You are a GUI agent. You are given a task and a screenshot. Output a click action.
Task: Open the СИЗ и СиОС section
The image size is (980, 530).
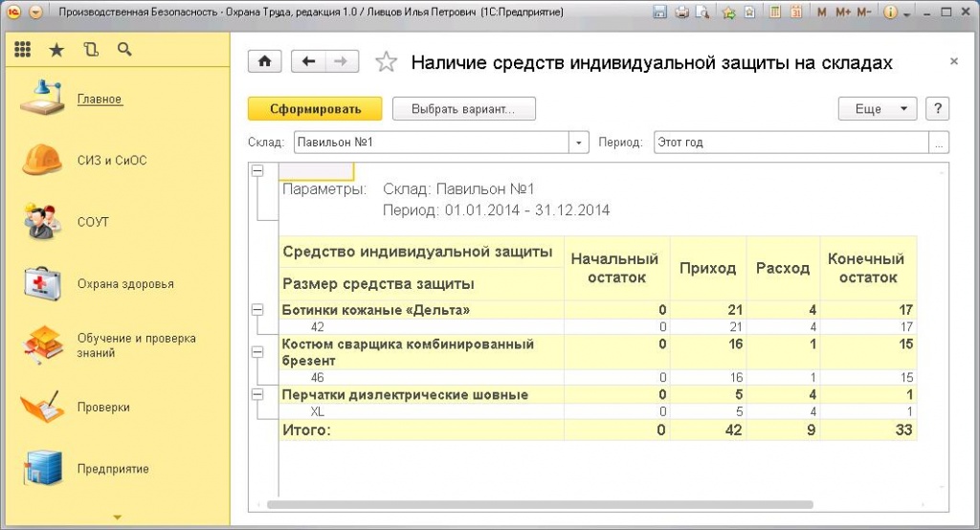[112, 160]
